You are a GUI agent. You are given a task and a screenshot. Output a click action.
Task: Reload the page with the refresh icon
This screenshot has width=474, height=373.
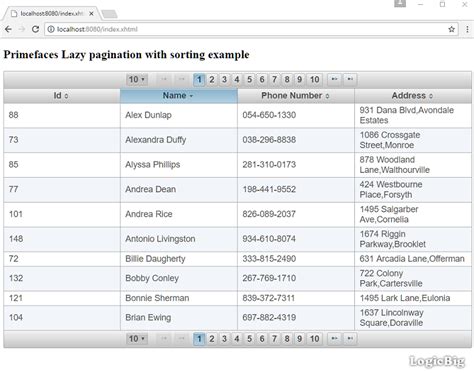35,29
